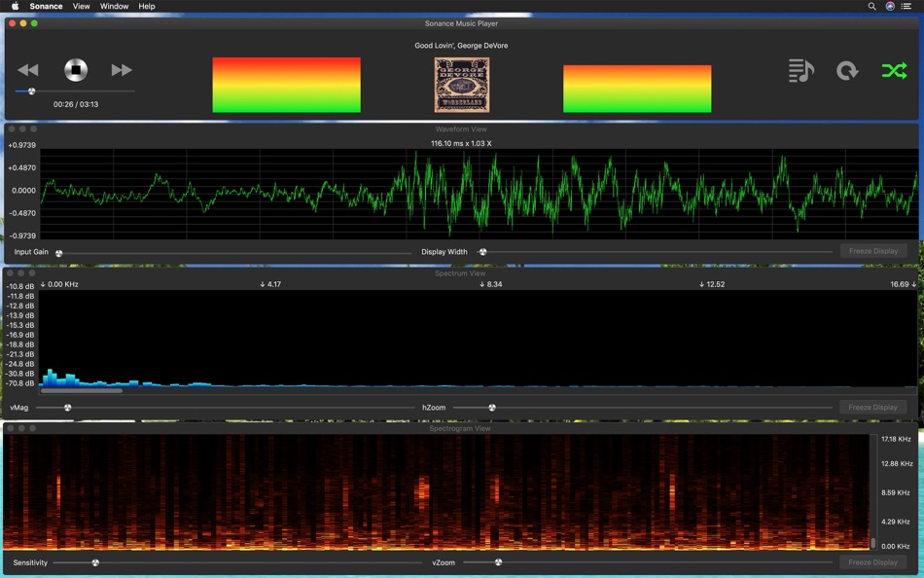This screenshot has width=924, height=578.
Task: Click the Spectrogram View vertical scrollbar
Action: click(x=873, y=543)
